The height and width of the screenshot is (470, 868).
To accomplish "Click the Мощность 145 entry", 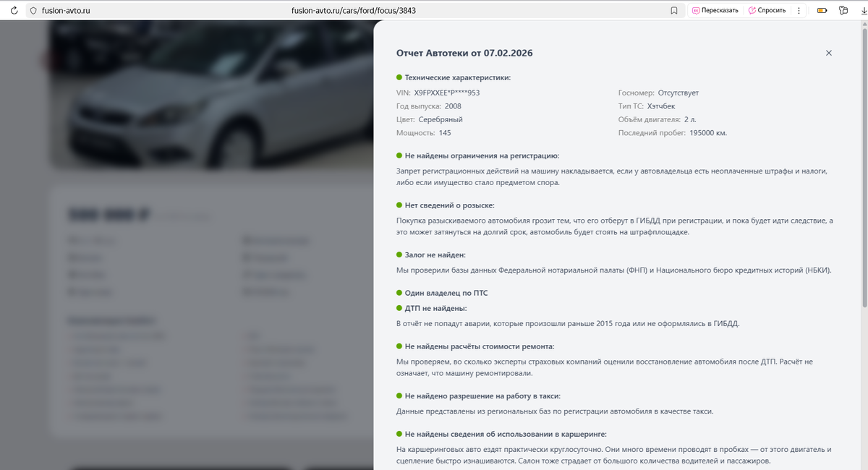I will click(x=424, y=133).
